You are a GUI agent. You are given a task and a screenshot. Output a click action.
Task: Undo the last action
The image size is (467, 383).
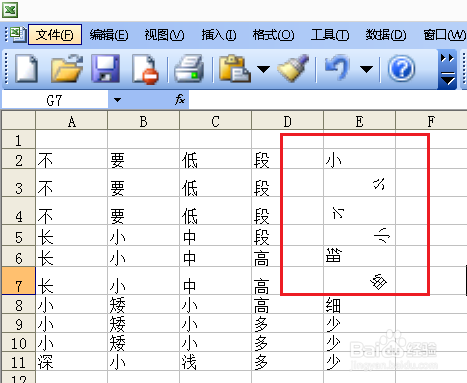[337, 68]
